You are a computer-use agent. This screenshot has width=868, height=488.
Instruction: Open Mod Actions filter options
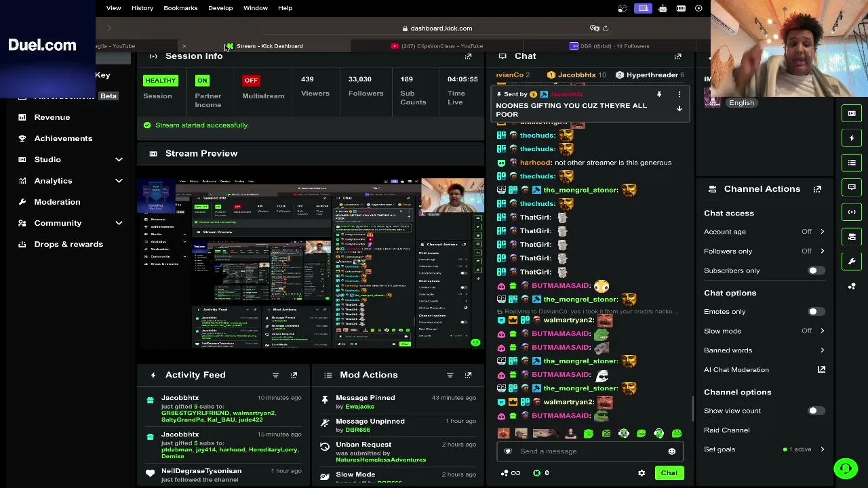[x=450, y=375]
